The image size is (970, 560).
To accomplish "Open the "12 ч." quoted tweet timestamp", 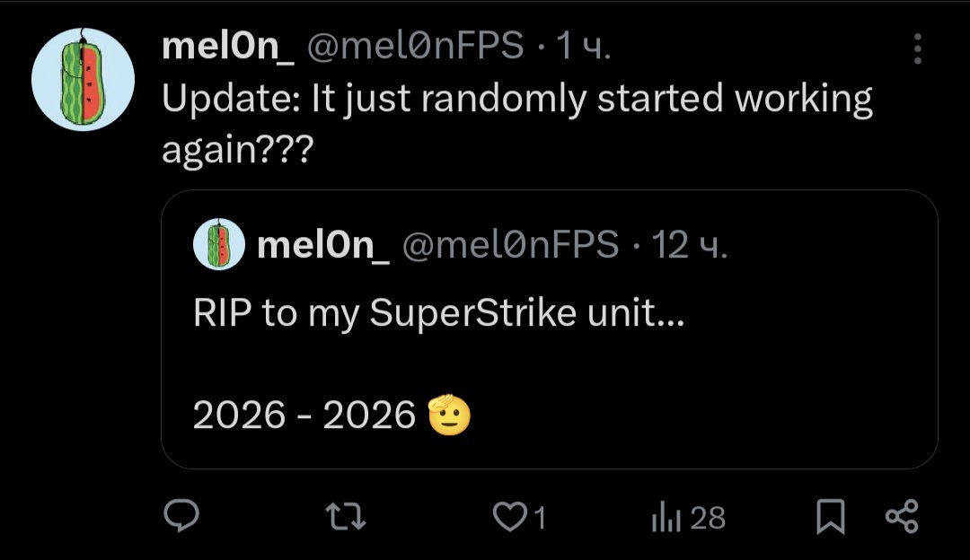I will (x=689, y=245).
